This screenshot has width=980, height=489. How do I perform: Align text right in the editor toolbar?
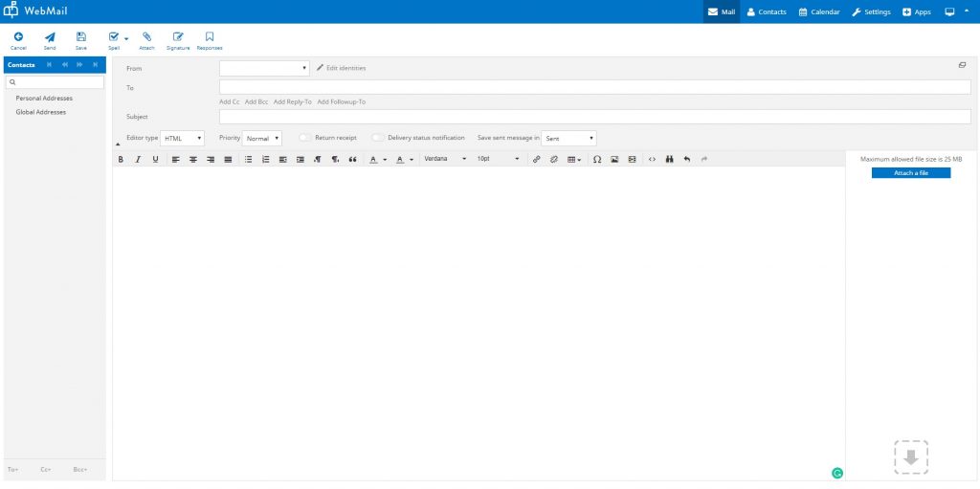[211, 160]
